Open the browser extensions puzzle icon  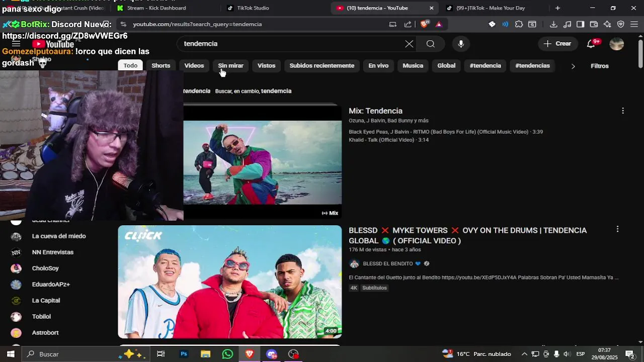[519, 24]
